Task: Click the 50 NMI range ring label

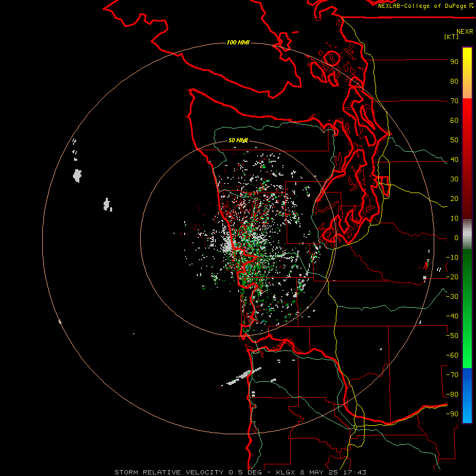Action: [x=238, y=140]
